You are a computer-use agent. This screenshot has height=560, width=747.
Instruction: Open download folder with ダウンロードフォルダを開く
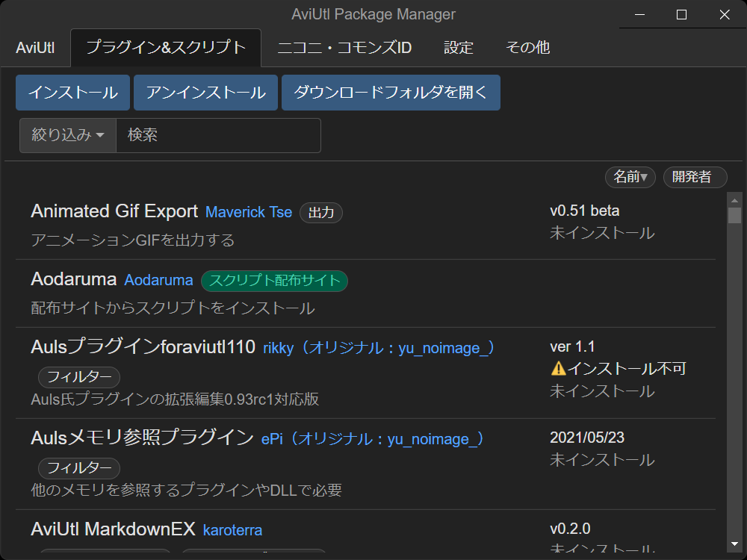391,93
